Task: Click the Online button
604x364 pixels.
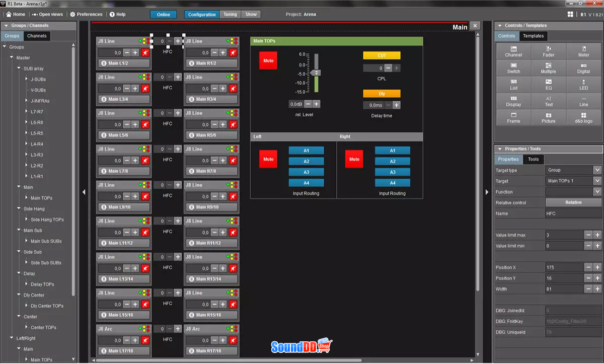Action: [x=164, y=15]
